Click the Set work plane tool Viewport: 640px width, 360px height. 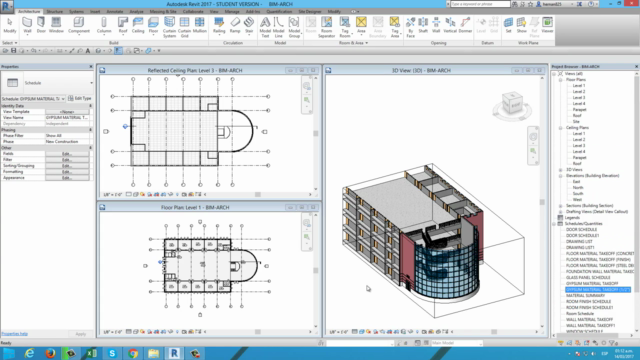509,25
